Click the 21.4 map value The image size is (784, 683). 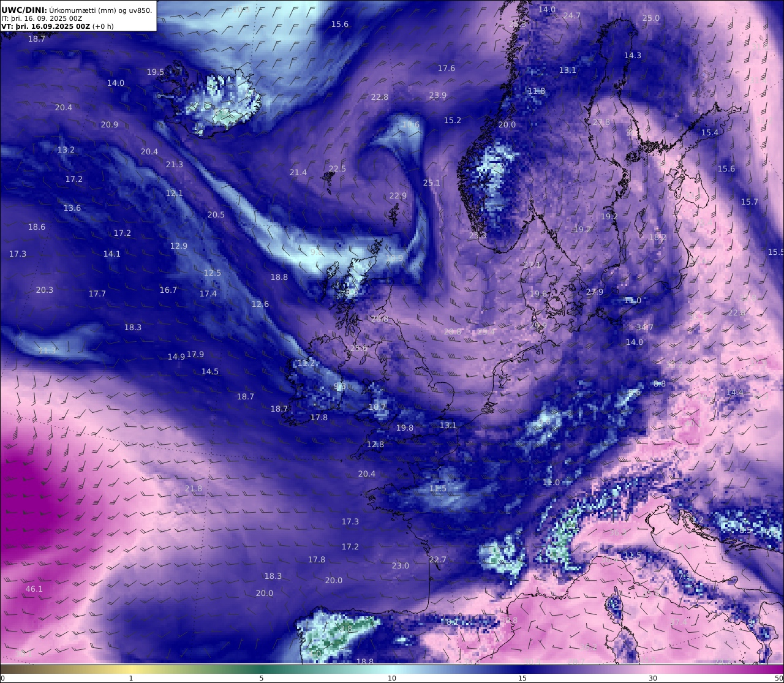(298, 173)
